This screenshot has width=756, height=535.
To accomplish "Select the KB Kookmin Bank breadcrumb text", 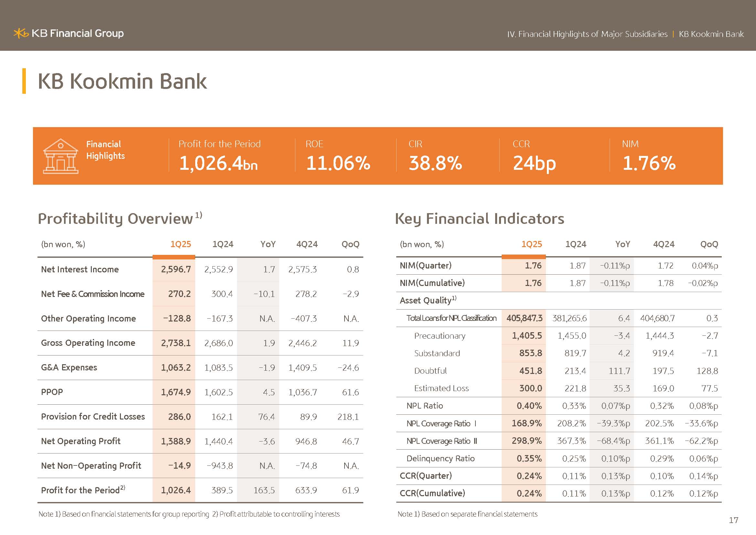I will point(711,34).
